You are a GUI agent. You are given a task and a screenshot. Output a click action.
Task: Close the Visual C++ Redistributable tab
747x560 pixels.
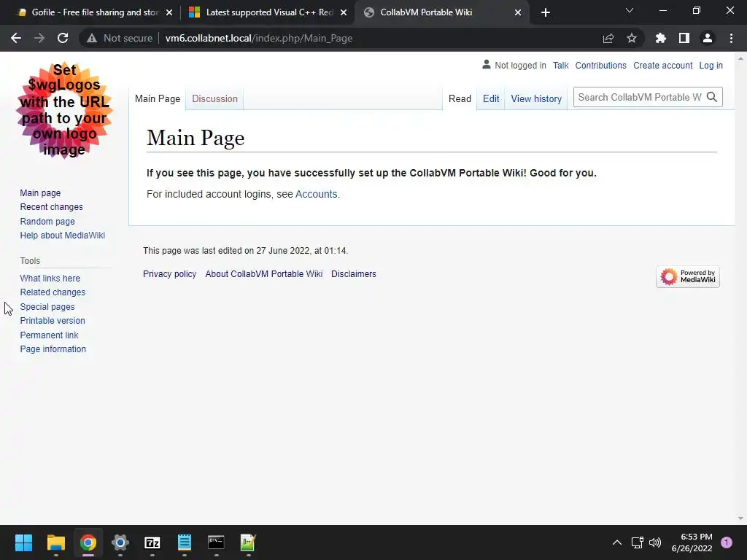344,12
